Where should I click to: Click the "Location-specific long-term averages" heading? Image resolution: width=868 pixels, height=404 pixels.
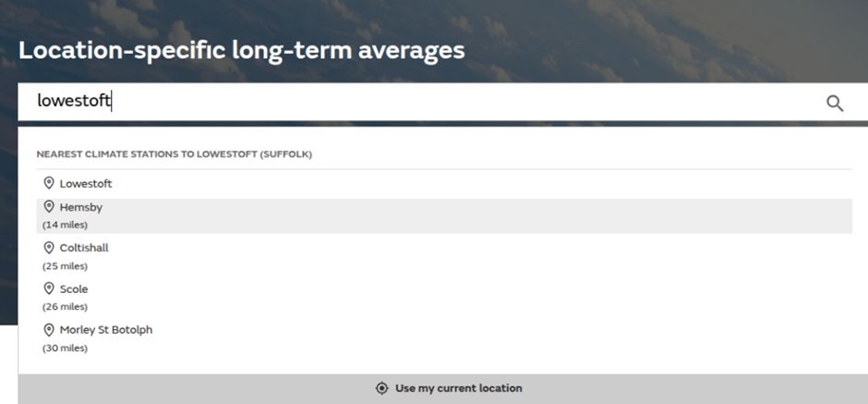[241, 50]
